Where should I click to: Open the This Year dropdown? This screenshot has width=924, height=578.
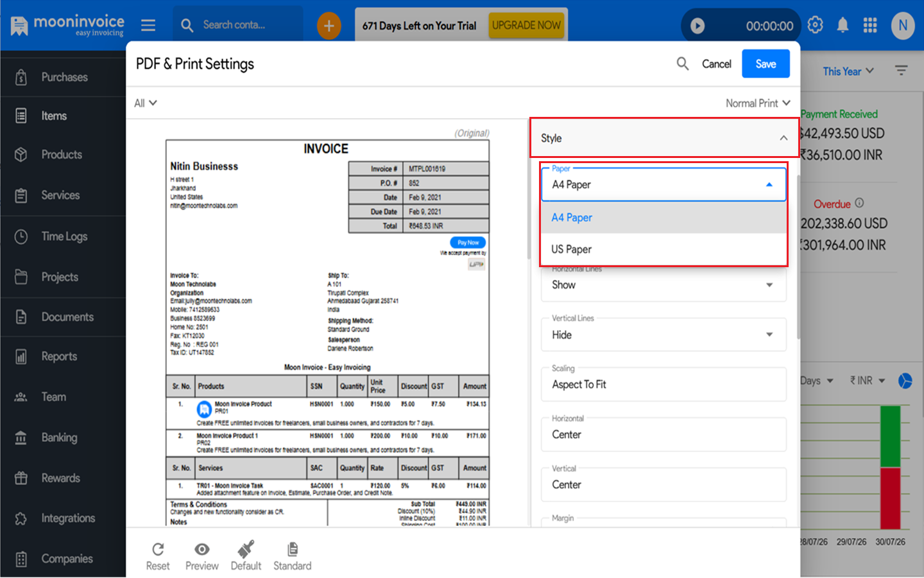tap(848, 71)
